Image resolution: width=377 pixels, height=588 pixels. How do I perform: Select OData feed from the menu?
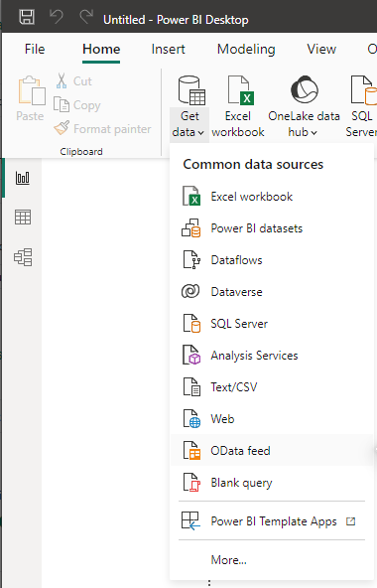tap(272, 450)
